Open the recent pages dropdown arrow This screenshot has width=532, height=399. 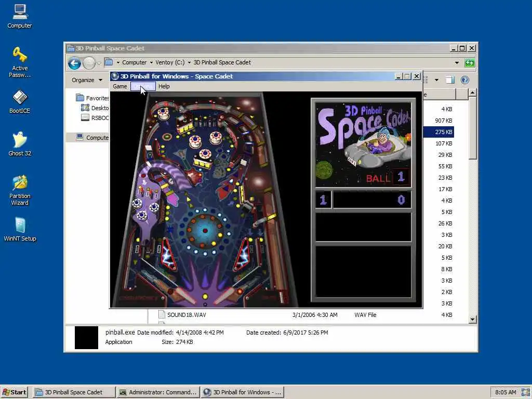[99, 63]
